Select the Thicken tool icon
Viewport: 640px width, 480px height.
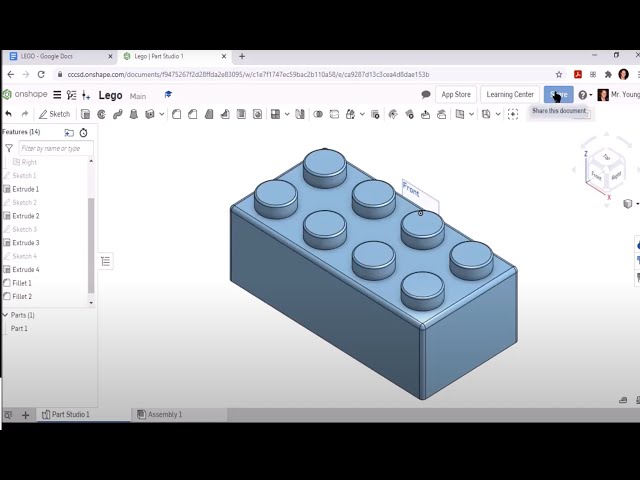150,114
